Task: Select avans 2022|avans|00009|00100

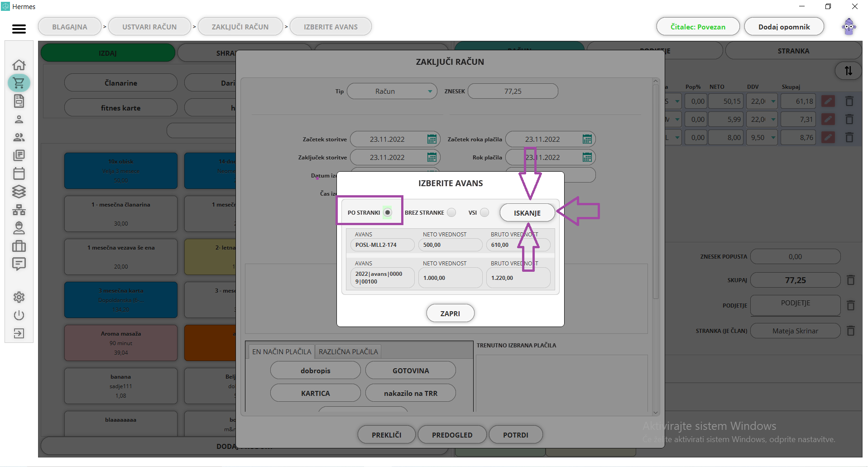Action: point(383,278)
